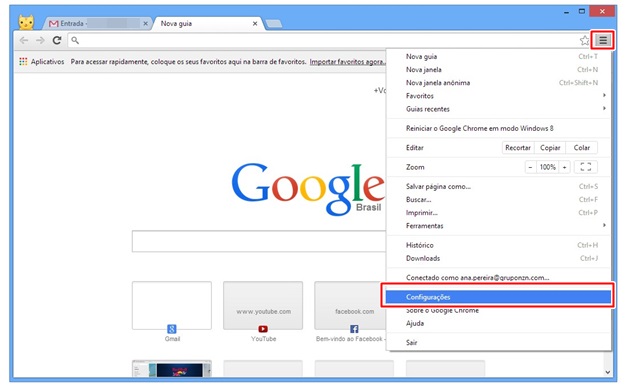Click the Aplicativos bookmark label
The image size is (625, 387).
pos(47,61)
